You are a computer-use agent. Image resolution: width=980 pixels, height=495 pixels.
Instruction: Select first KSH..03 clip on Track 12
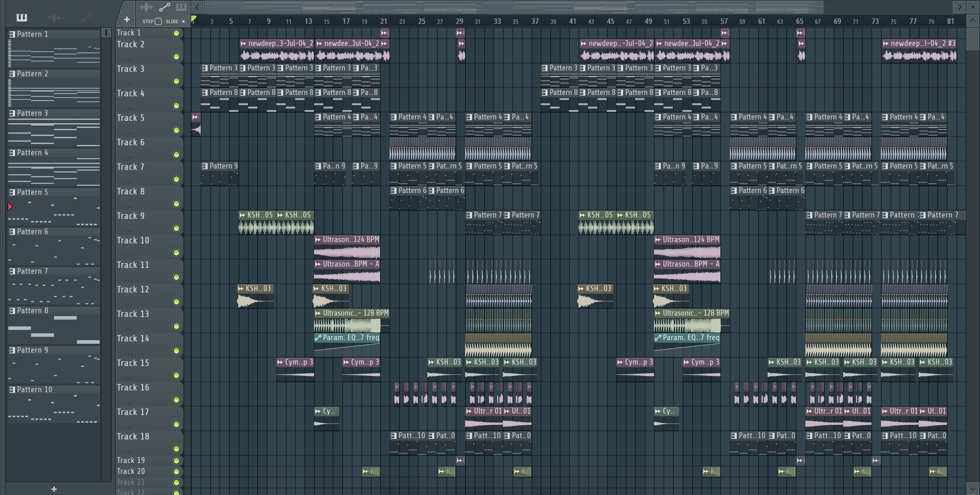255,296
